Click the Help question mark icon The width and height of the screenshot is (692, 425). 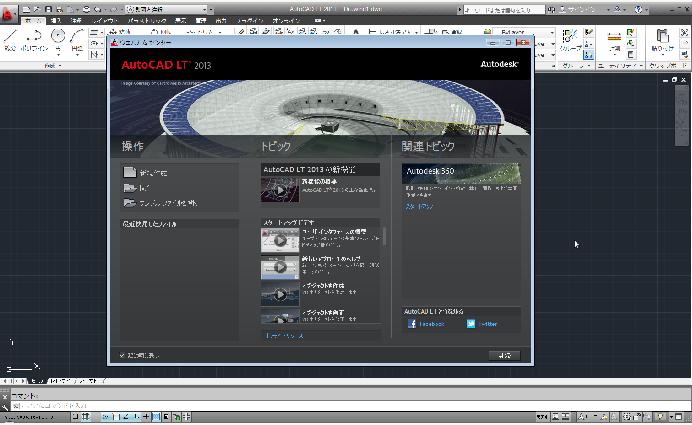[x=638, y=9]
